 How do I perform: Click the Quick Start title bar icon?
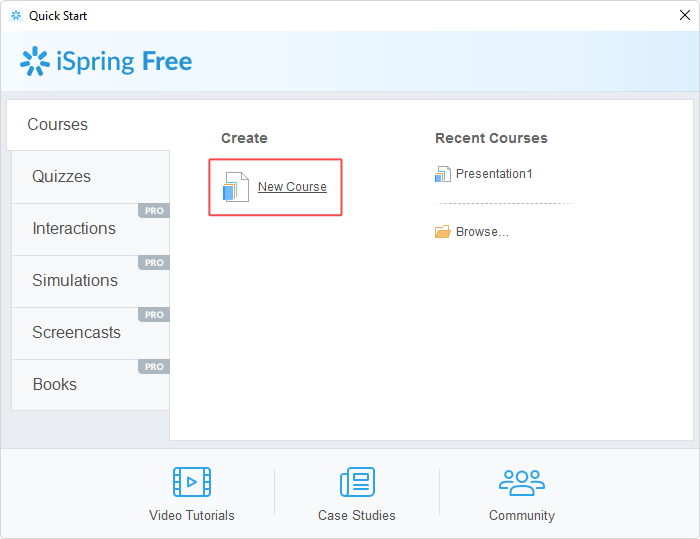[16, 16]
